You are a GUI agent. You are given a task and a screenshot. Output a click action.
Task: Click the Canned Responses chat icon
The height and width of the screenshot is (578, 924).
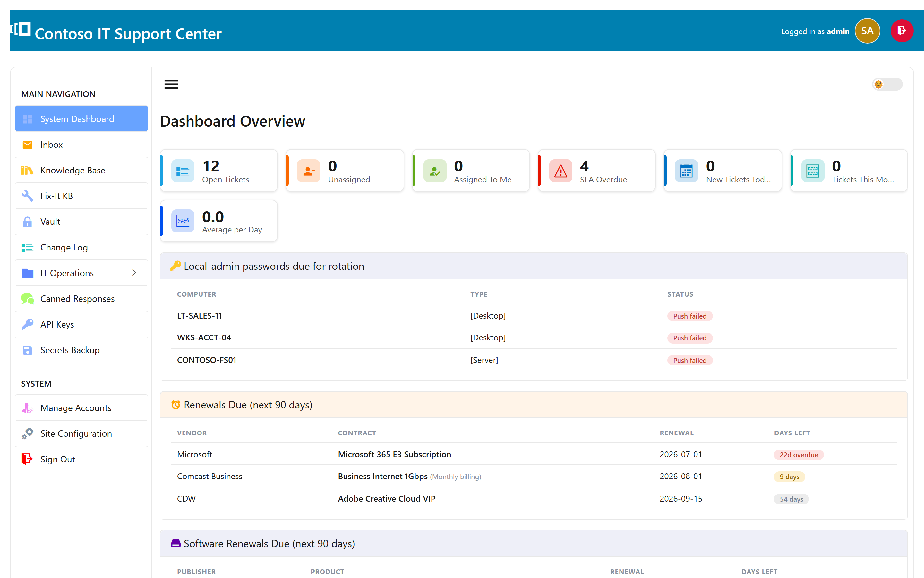(28, 299)
